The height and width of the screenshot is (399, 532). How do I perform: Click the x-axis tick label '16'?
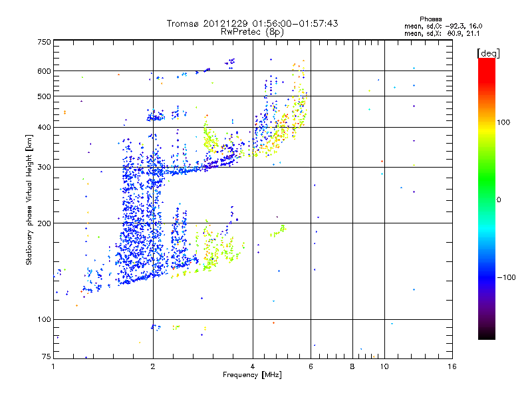452,366
